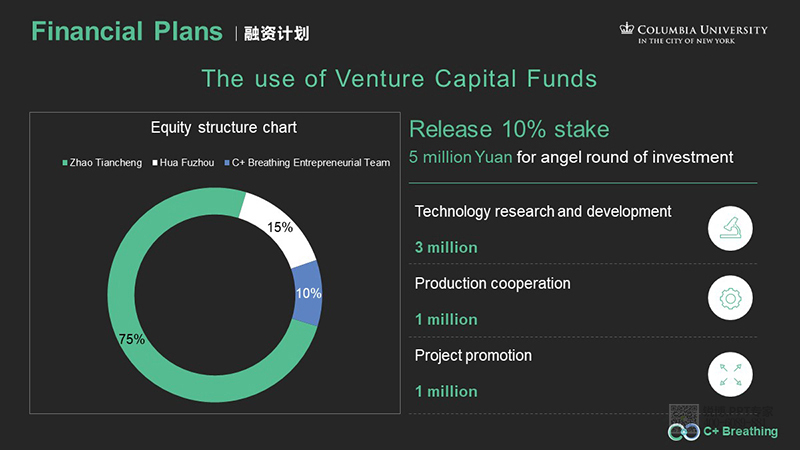The height and width of the screenshot is (450, 800).
Task: Select the blue C+ Breathing team legend marker
Action: coord(226,163)
